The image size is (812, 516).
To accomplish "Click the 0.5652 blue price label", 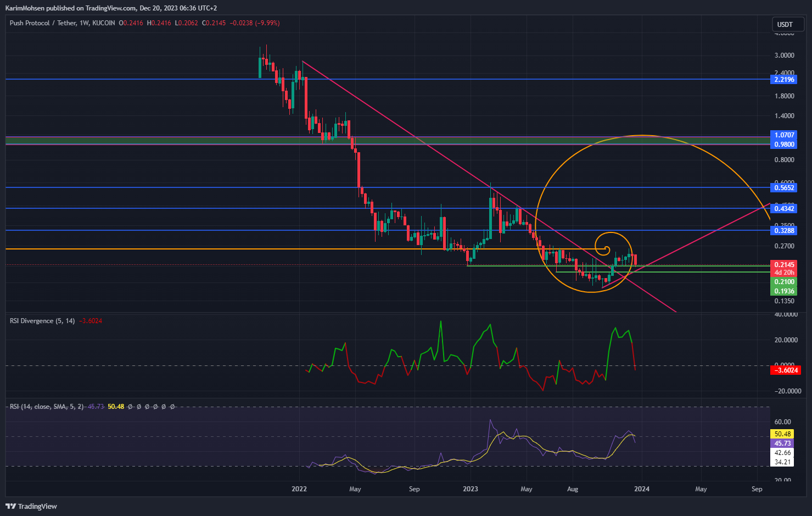I will pyautogui.click(x=784, y=188).
